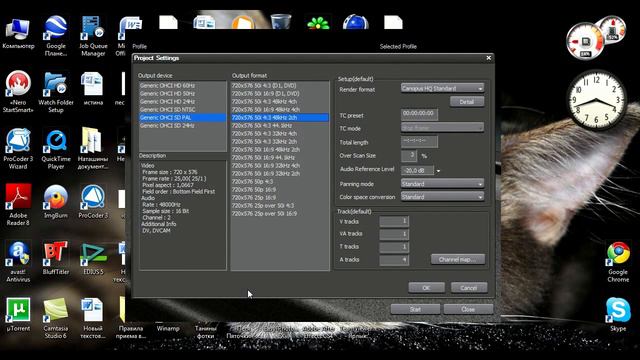Open the Компьютер desktop icon
This screenshot has height=360, width=640.
[18, 33]
